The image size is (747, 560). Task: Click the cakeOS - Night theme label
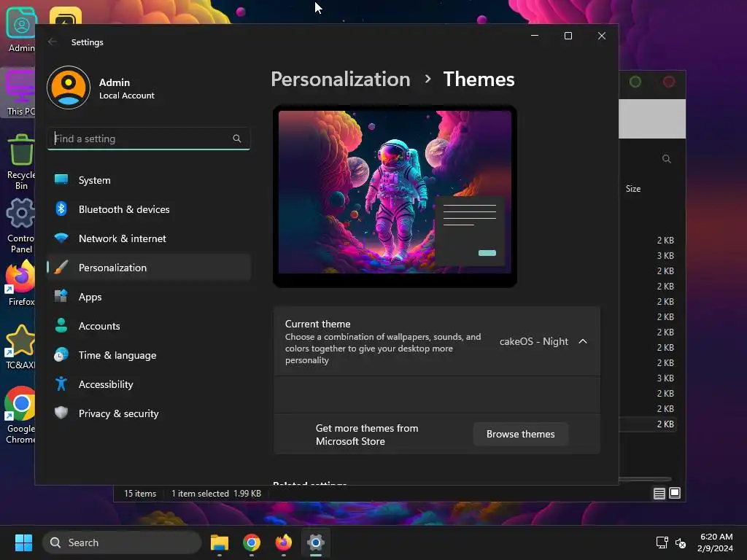(x=533, y=341)
